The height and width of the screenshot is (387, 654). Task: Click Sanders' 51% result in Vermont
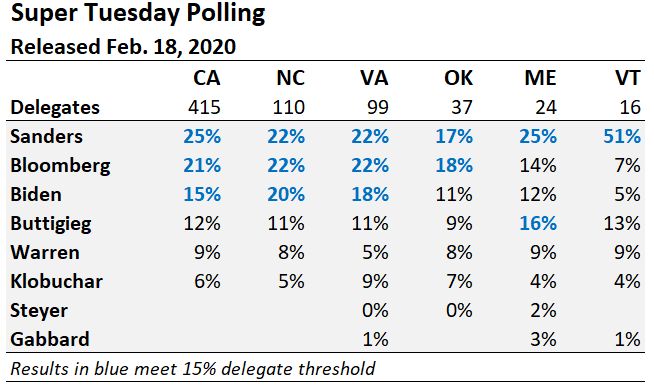(622, 136)
